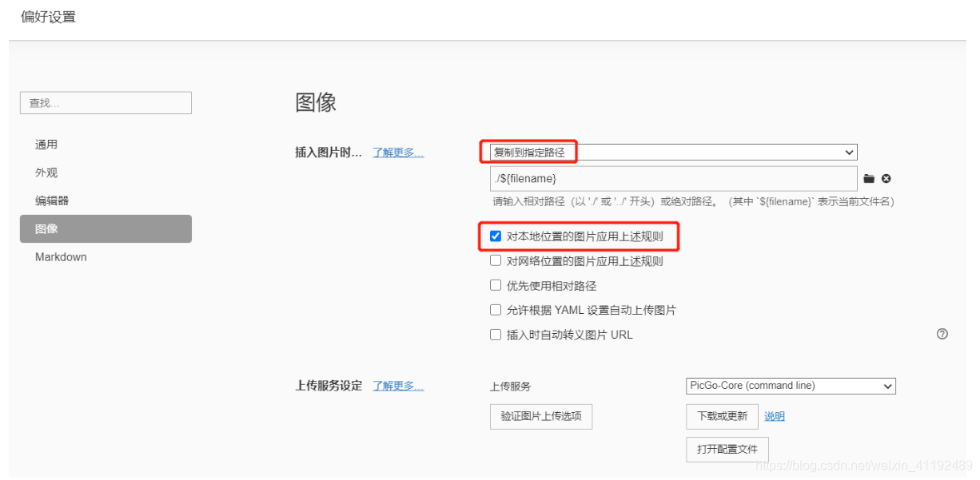Open the folder browser icon beside the path
Screen dimensions: 980x480
click(x=869, y=178)
